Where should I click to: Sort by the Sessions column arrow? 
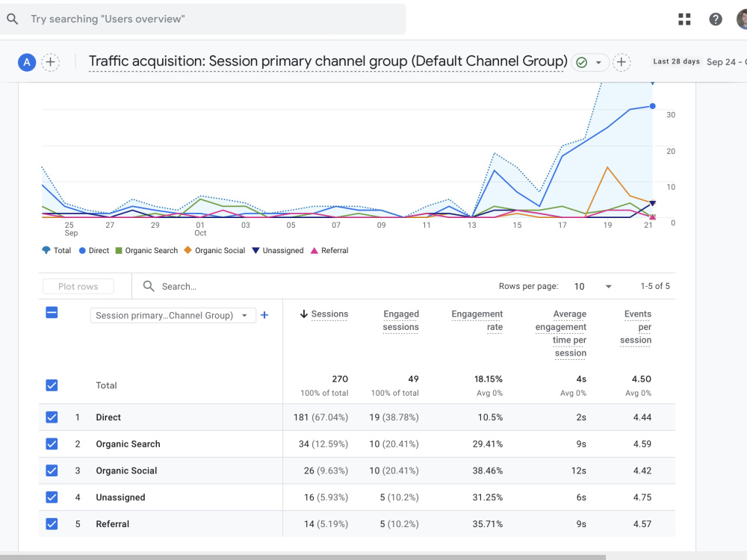pyautogui.click(x=303, y=314)
